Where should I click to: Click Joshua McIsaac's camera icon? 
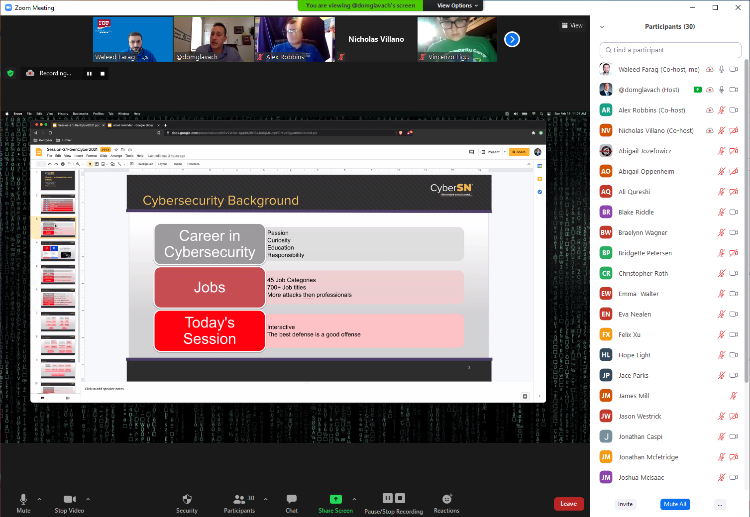(734, 477)
